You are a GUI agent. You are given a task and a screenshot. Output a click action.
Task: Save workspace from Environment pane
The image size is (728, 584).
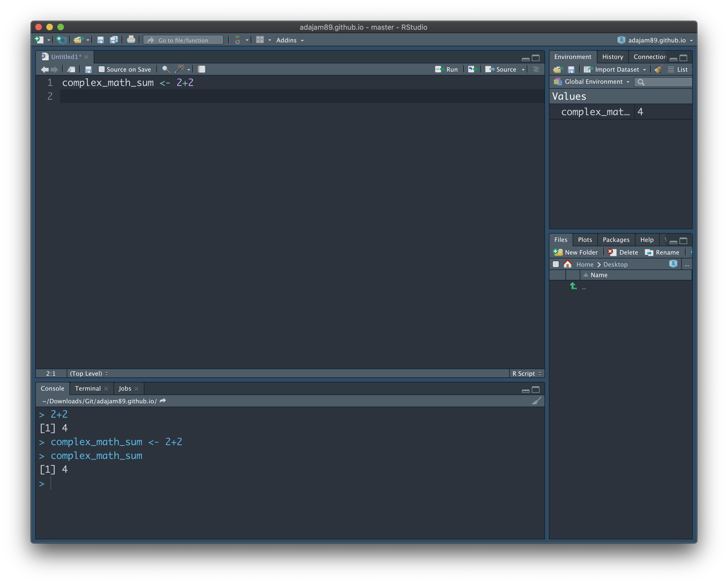571,69
